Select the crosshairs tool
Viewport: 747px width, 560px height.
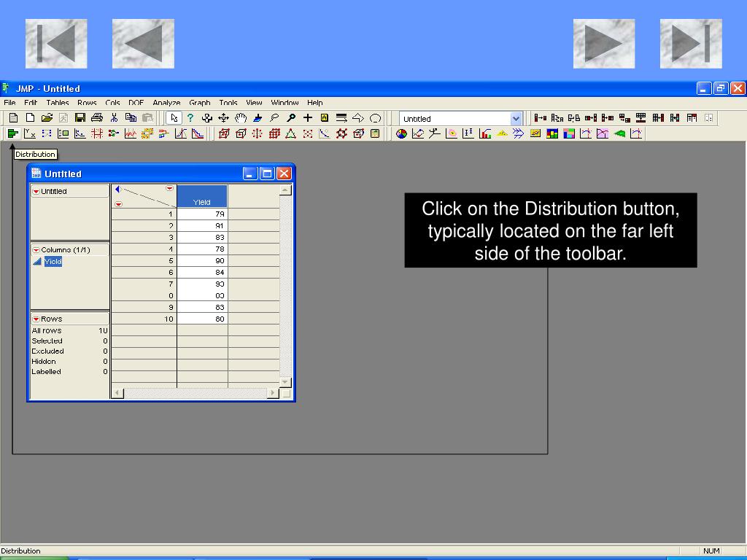[308, 117]
